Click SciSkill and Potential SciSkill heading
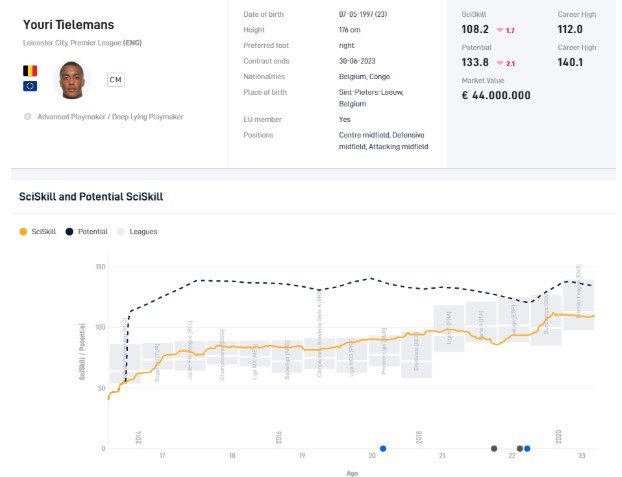622x477 pixels. [91, 197]
